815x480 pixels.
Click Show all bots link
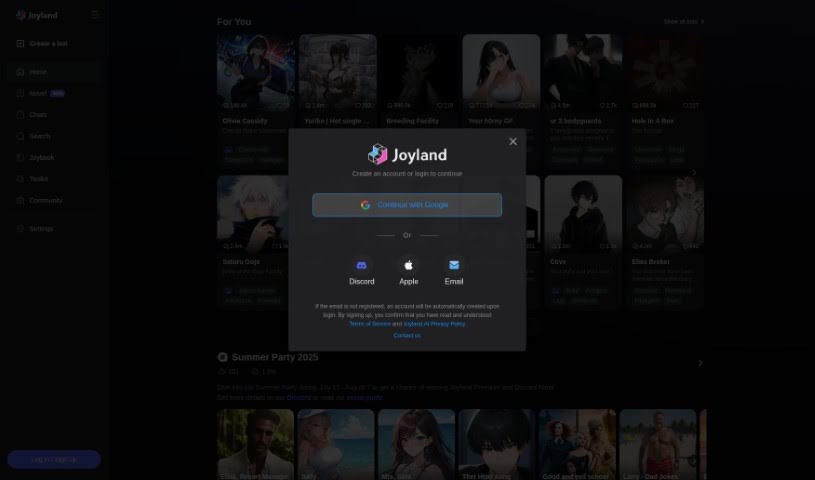click(x=684, y=22)
